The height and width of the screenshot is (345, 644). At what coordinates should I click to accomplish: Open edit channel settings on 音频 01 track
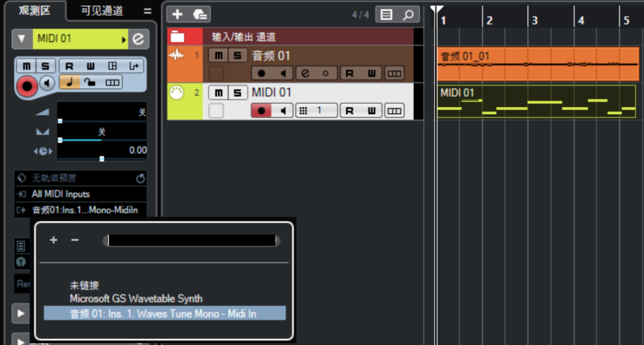(305, 73)
